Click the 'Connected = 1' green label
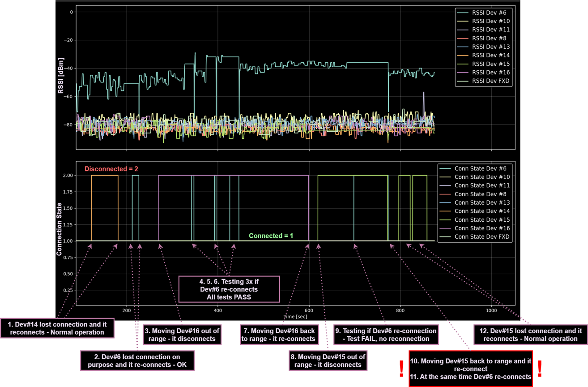 [x=271, y=236]
